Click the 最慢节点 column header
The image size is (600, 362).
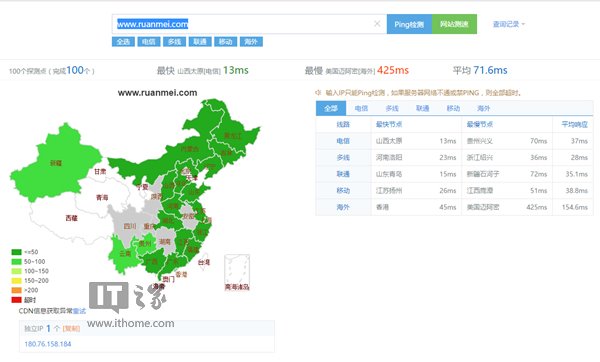(x=480, y=124)
